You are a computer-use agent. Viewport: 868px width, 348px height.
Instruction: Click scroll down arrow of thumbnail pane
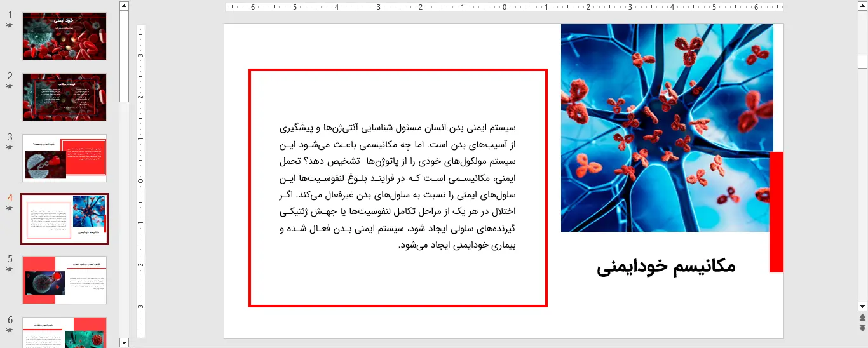point(125,342)
